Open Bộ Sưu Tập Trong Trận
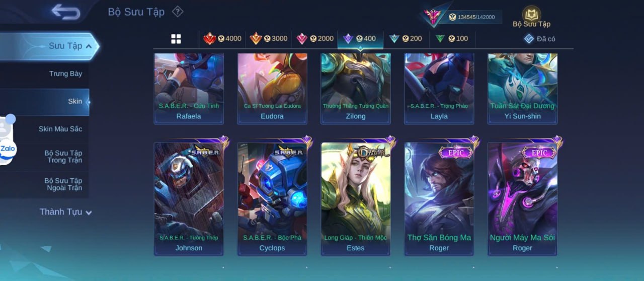Viewport: 644px width, 281px height. tap(63, 157)
